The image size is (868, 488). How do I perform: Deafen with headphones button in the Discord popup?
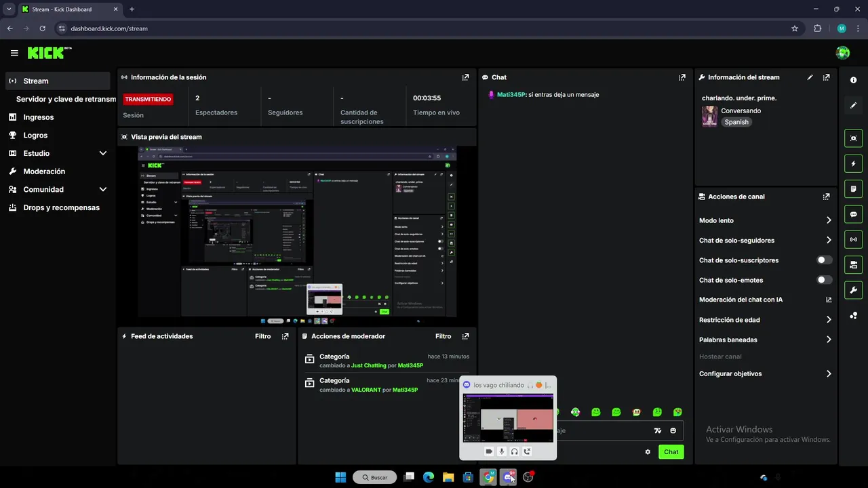point(514,451)
